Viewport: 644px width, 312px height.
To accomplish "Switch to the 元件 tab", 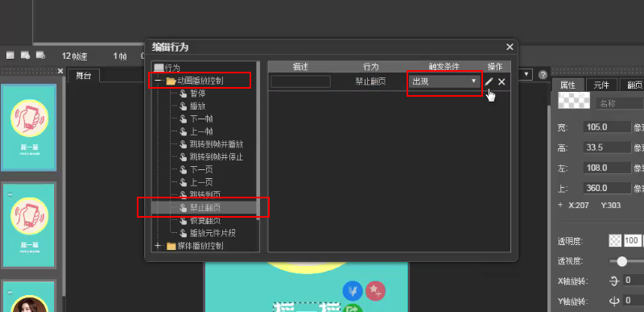I will 601,85.
